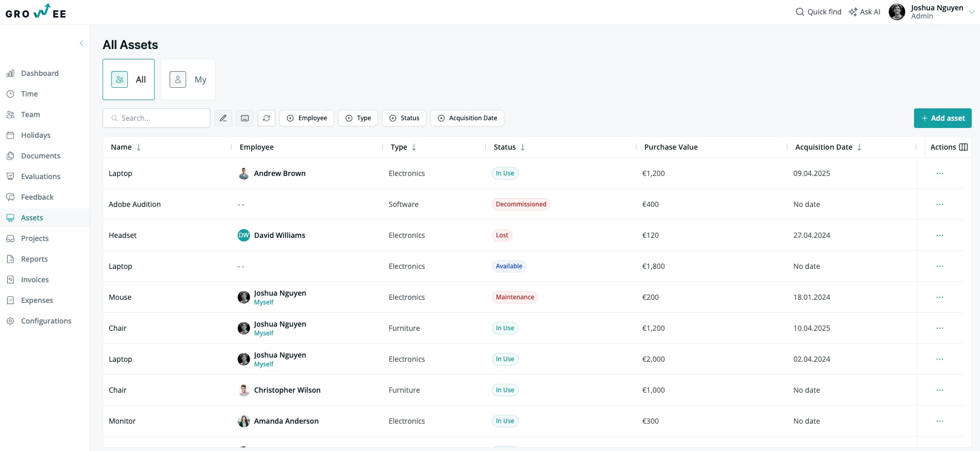Image resolution: width=980 pixels, height=451 pixels.
Task: Open the column settings icon beside Actions
Action: 964,147
